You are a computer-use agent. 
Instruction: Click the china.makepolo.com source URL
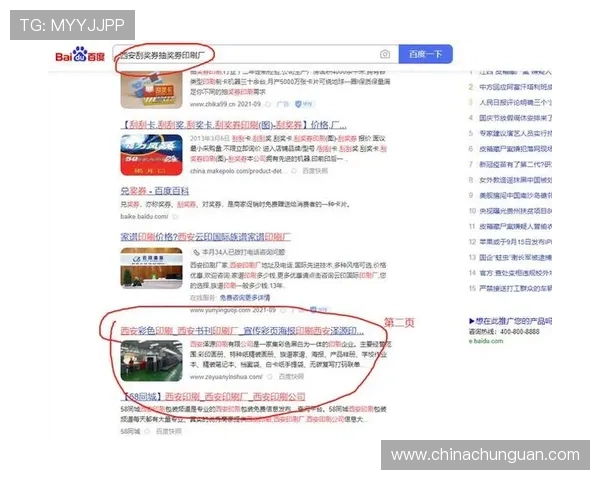pyautogui.click(x=238, y=171)
